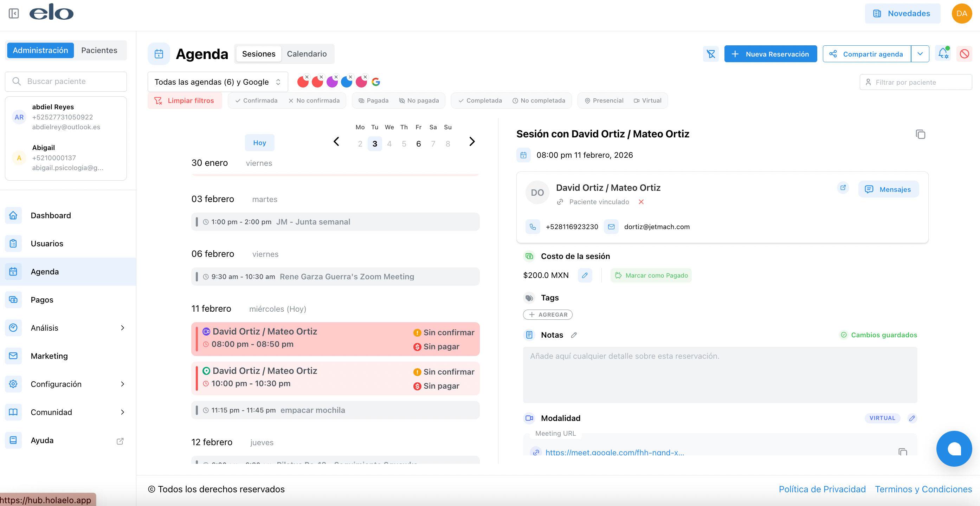Open support chat bubble
Screen dimensions: 980x506
click(954, 448)
